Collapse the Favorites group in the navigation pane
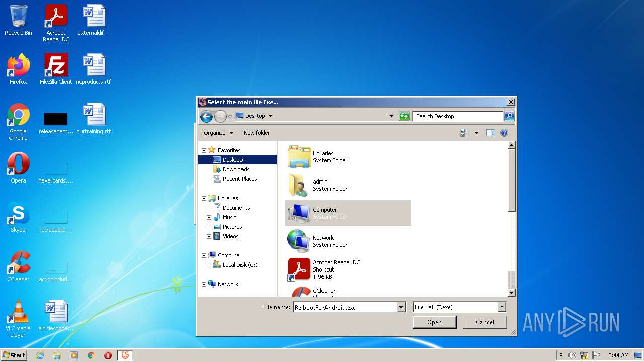The height and width of the screenshot is (362, 644). [x=204, y=150]
